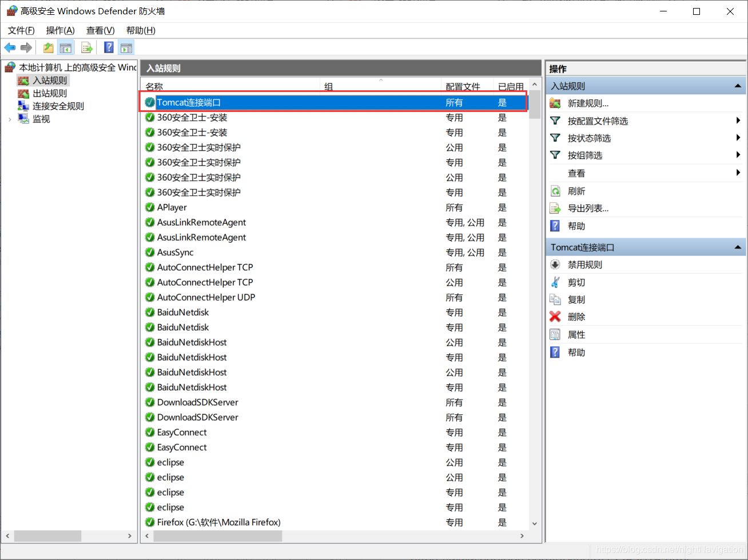The height and width of the screenshot is (560, 748).
Task: Sort rules by 已启用 column header
Action: [x=511, y=86]
